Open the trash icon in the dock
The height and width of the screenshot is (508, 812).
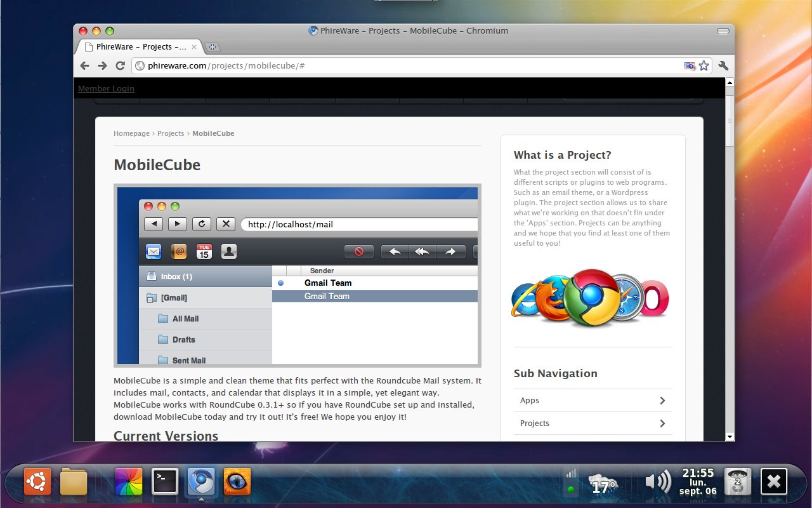pyautogui.click(x=737, y=482)
